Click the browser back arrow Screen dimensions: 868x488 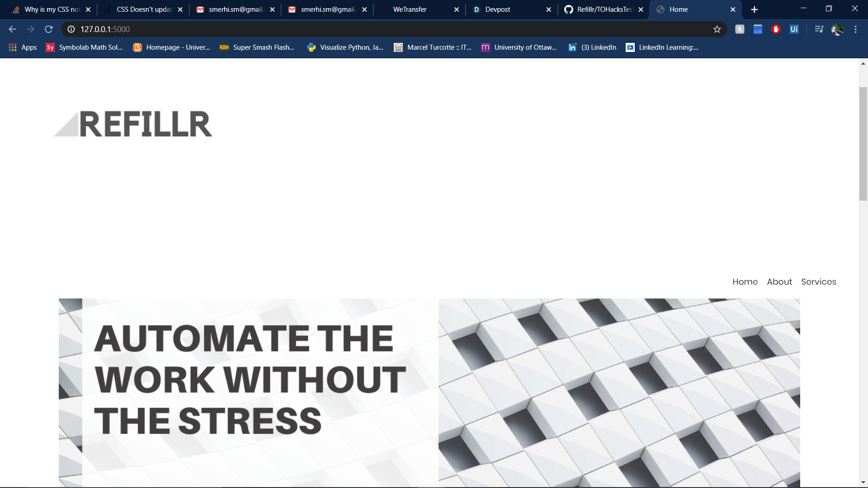[12, 29]
